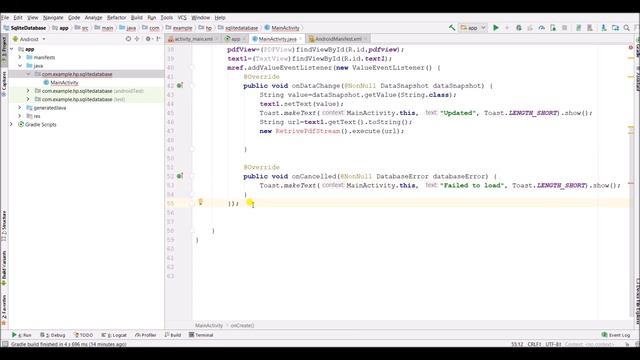This screenshot has height=360, width=640.
Task: Switch to activity_main.xml tab
Action: (x=193, y=39)
